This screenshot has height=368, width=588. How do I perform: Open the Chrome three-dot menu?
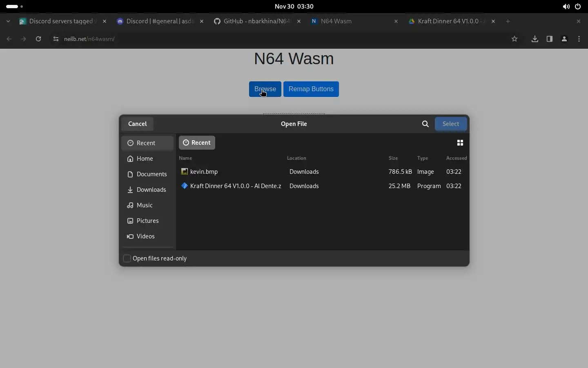click(580, 39)
